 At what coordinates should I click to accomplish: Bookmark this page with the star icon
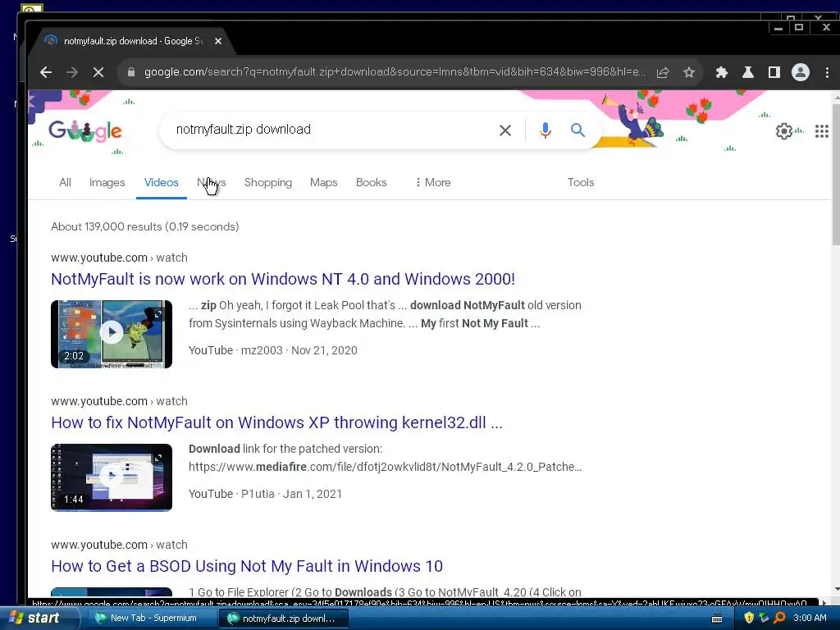(689, 72)
